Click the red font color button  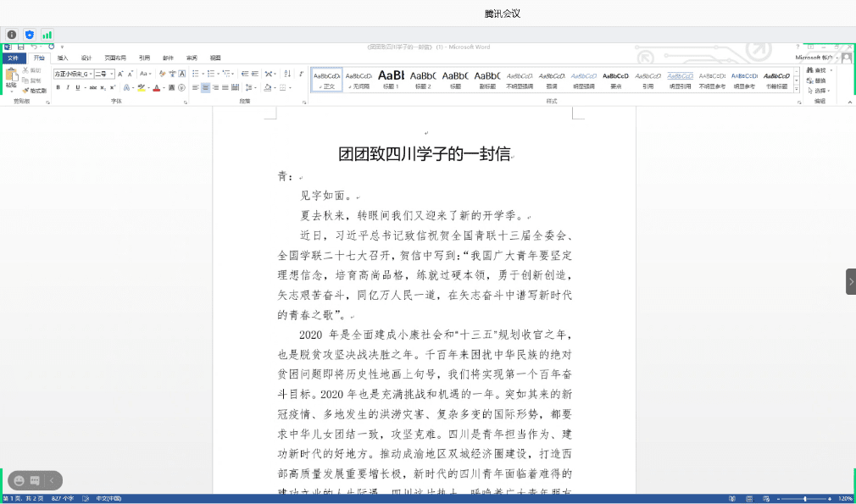(x=156, y=88)
